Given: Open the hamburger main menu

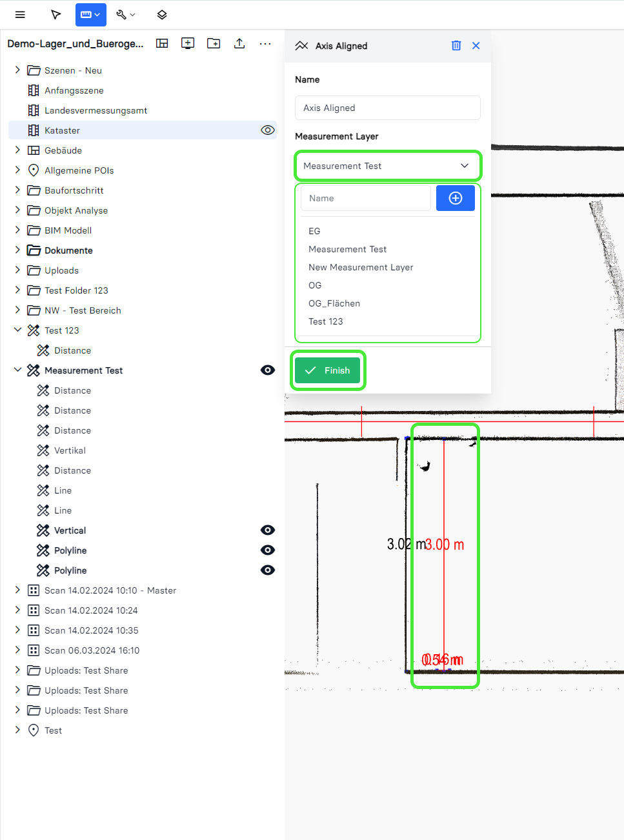Looking at the screenshot, I should point(20,15).
